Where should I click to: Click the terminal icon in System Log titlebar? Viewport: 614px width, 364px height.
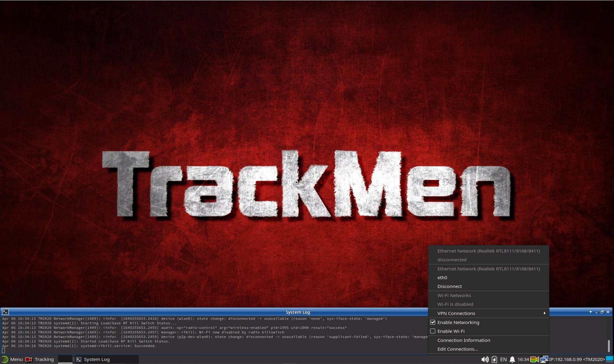[x=5, y=312]
